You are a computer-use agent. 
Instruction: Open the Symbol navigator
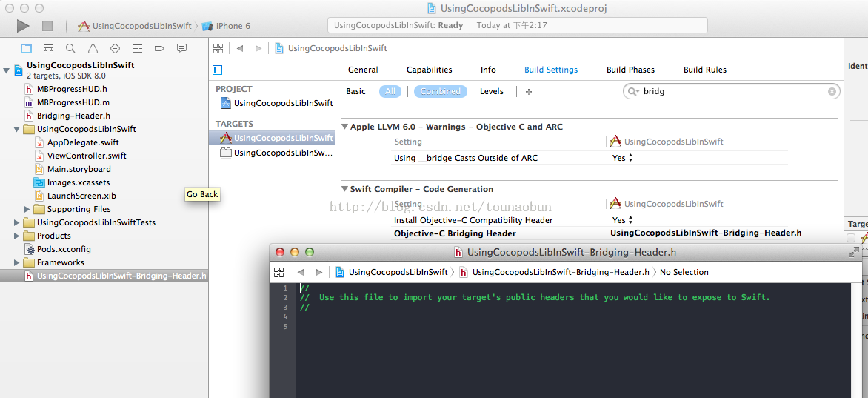coord(48,48)
